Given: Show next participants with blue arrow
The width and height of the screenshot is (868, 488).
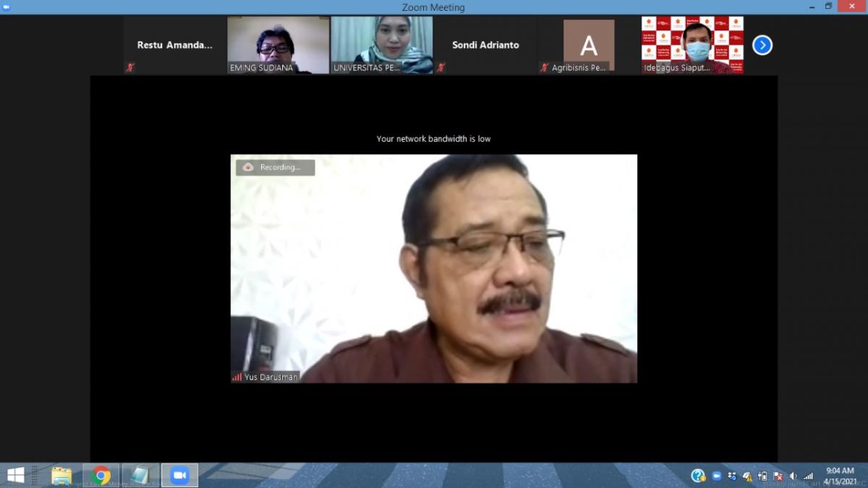Looking at the screenshot, I should [x=762, y=45].
